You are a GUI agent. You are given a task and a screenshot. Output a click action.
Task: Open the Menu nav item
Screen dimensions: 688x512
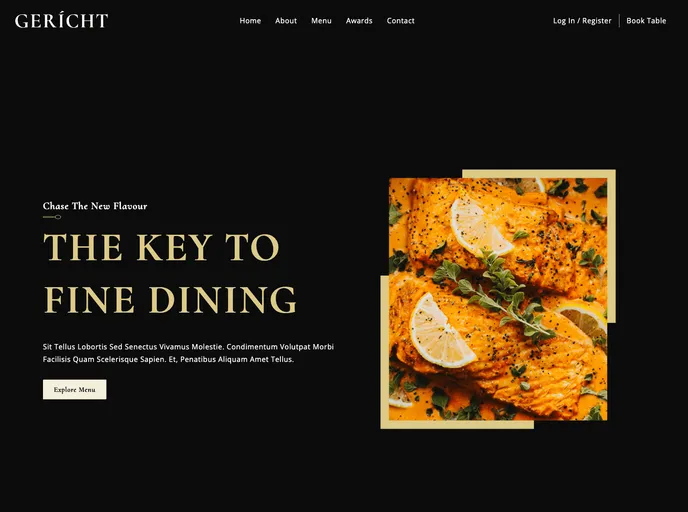click(x=321, y=21)
